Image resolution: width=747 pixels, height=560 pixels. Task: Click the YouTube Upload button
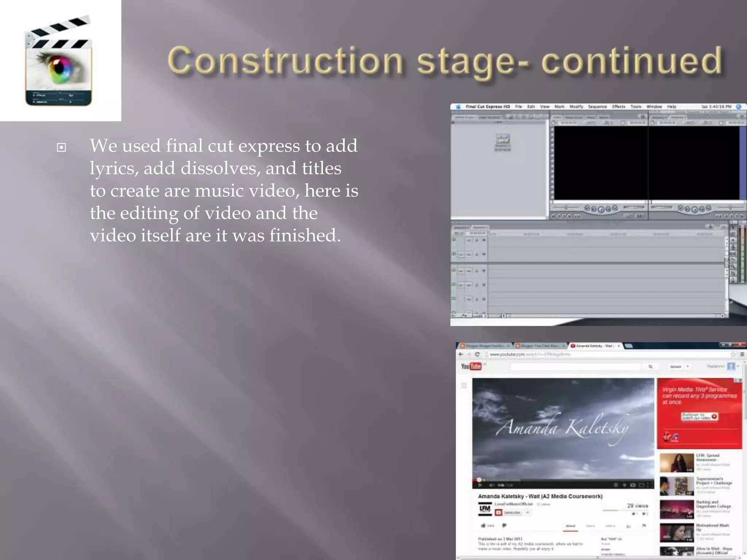(x=676, y=366)
